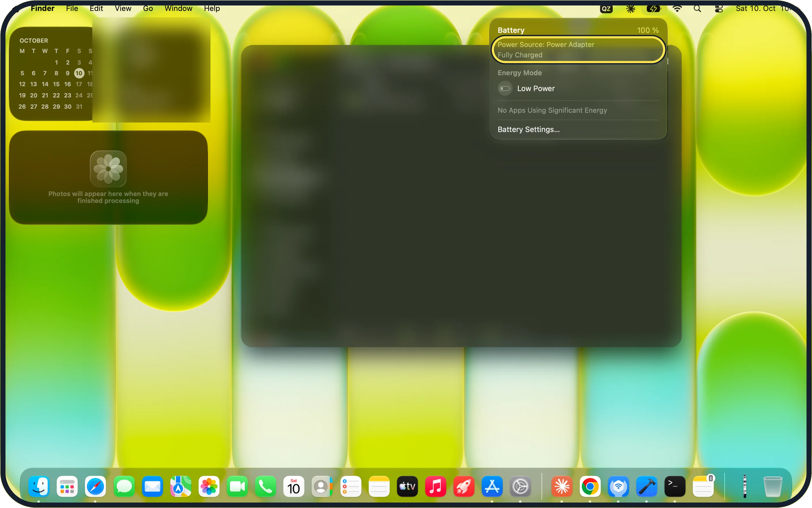Open the Messages app in the Dock
The image size is (812, 508).
click(x=124, y=486)
